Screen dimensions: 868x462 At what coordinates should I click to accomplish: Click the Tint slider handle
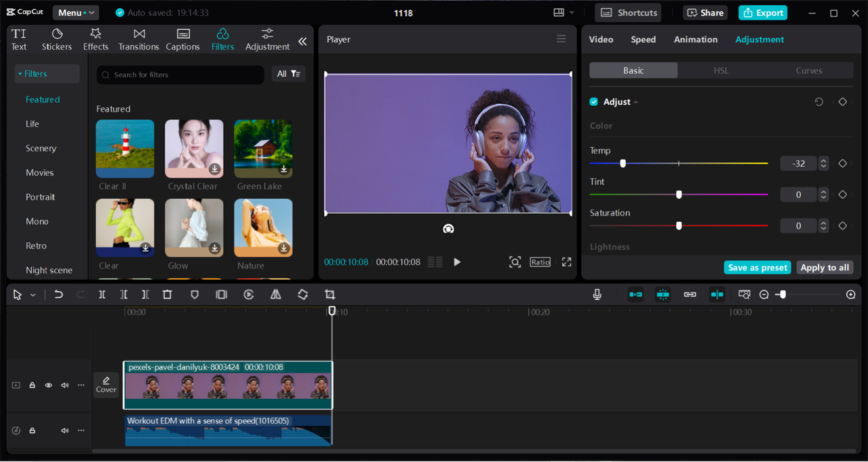[679, 195]
